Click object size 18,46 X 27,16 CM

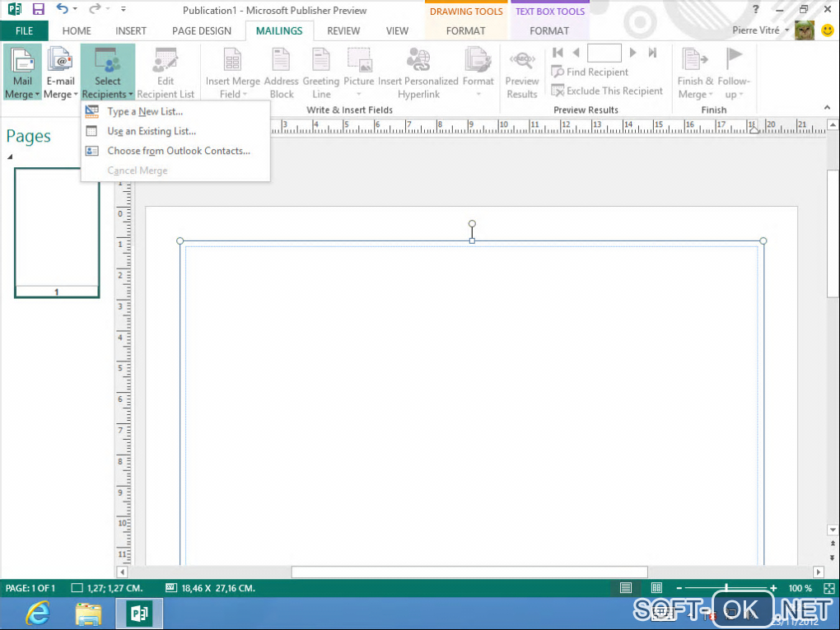pyautogui.click(x=211, y=588)
